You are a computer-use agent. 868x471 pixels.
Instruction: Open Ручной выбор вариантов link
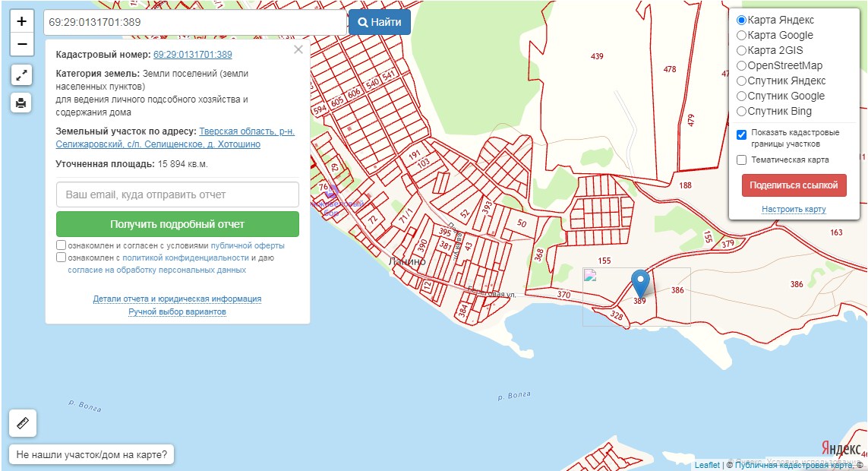coord(177,311)
